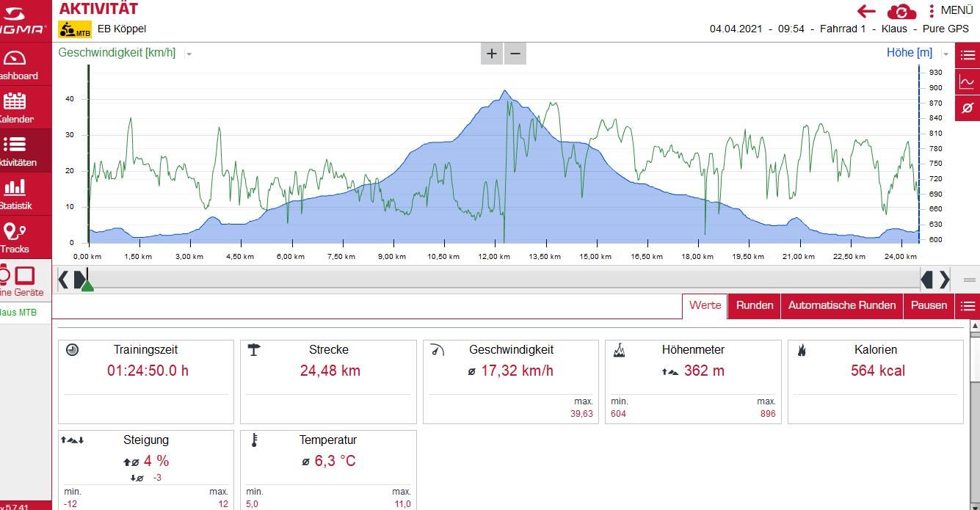
Task: Expand the Höhe axis dropdown
Action: pyautogui.click(x=945, y=54)
